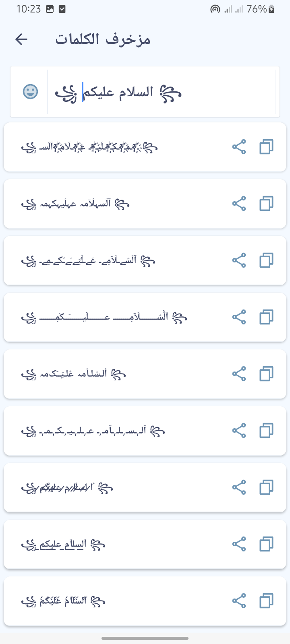This screenshot has width=290, height=644.
Task: Share the fourth stretched-letter style
Action: click(239, 317)
